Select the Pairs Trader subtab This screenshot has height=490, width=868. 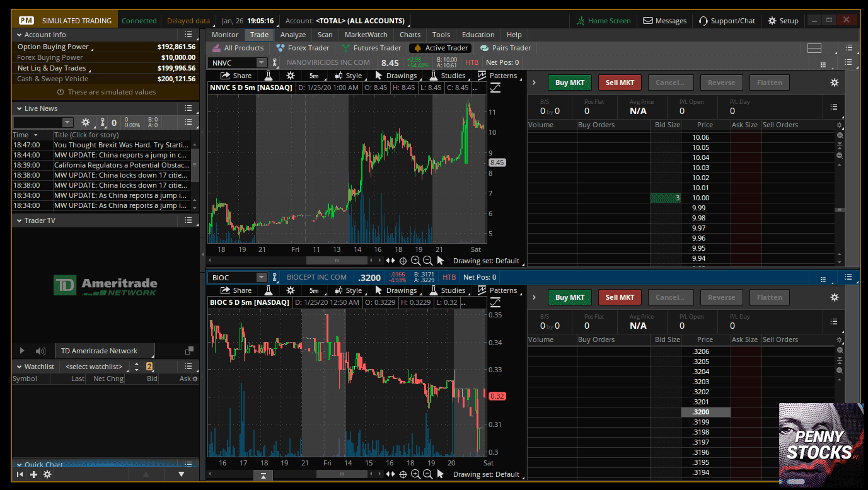[505, 48]
